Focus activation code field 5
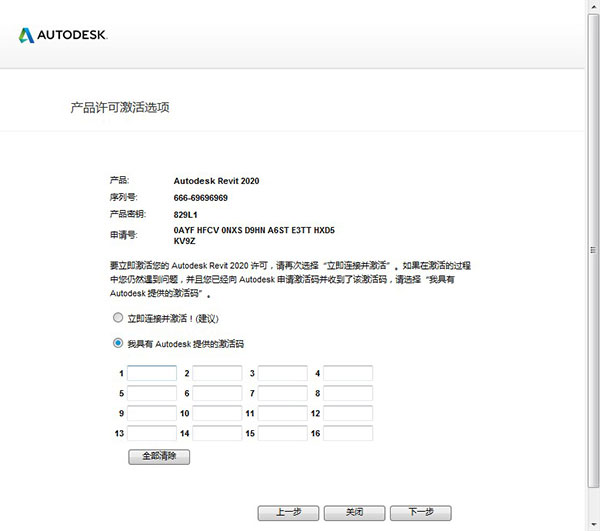 [152, 394]
